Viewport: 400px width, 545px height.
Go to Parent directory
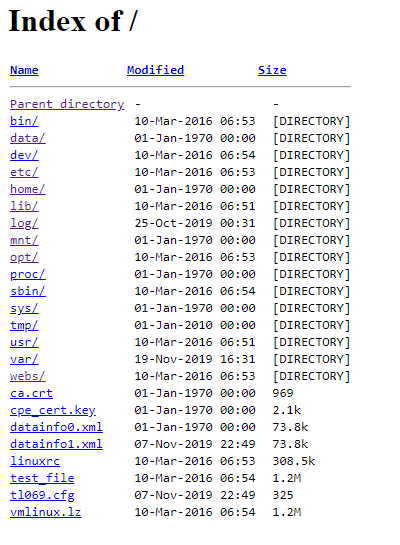tap(67, 104)
